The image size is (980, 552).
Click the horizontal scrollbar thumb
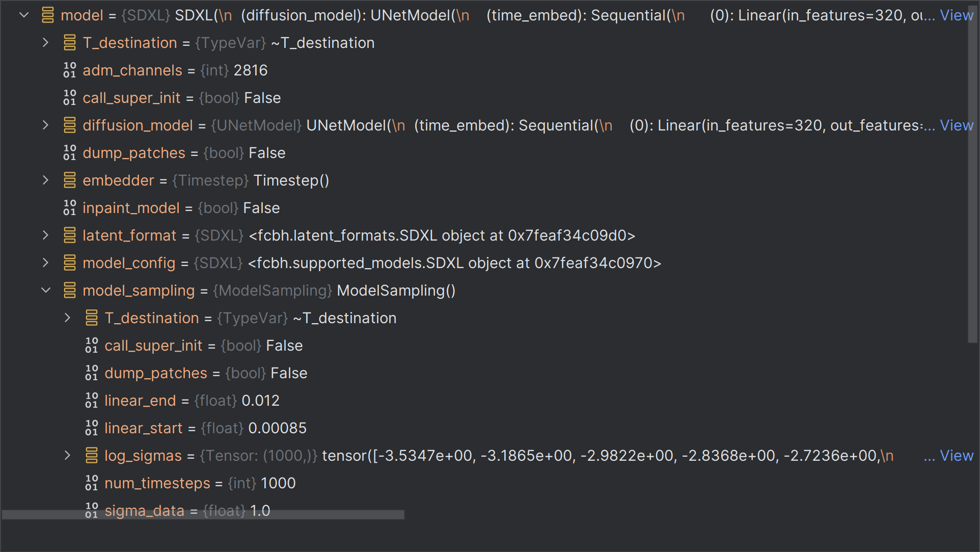203,515
